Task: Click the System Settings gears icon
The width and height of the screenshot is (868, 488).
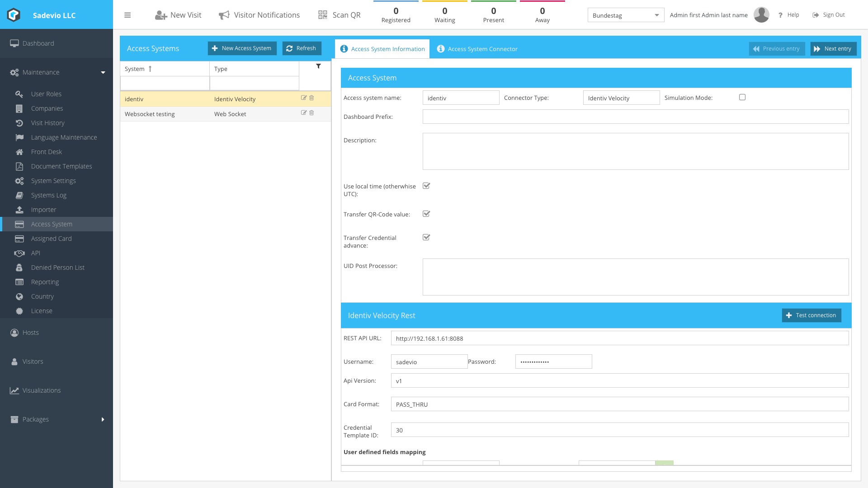Action: click(19, 181)
